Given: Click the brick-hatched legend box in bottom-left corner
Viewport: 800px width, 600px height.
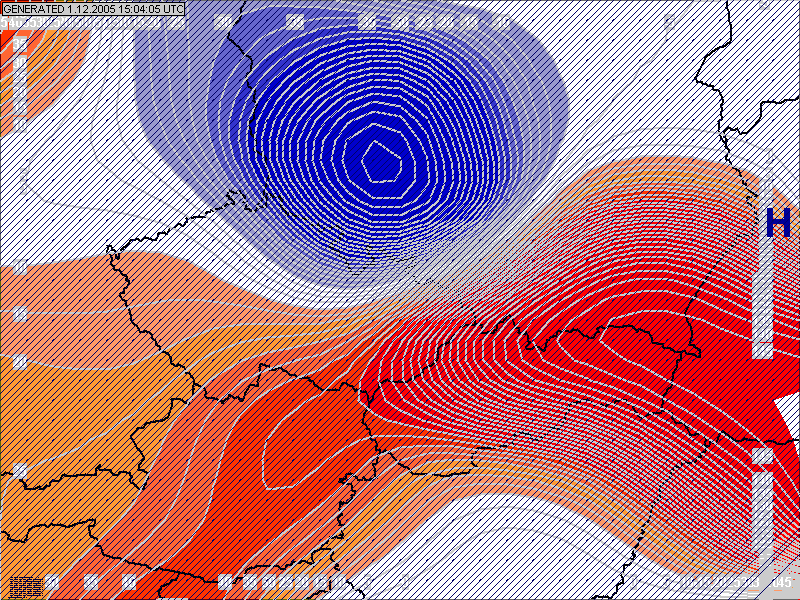Looking at the screenshot, I should [x=25, y=584].
